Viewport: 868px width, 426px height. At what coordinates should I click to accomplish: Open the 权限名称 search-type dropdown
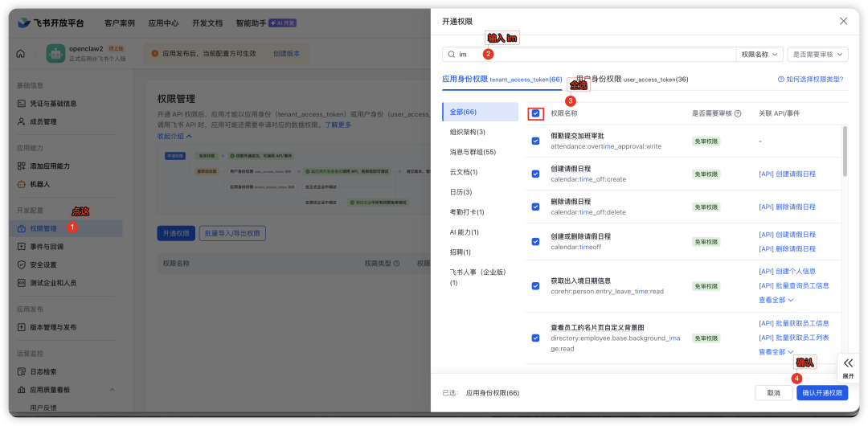[759, 55]
